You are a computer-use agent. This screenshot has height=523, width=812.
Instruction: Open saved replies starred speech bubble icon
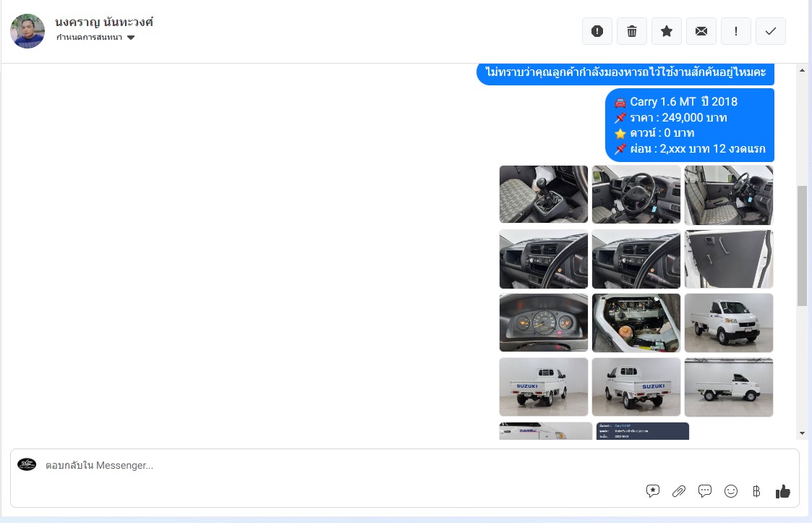(653, 491)
